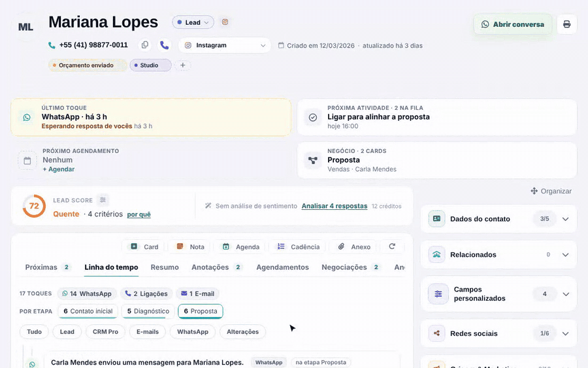Image resolution: width=588 pixels, height=368 pixels.
Task: Open the Negociações tab
Action: [351, 267]
